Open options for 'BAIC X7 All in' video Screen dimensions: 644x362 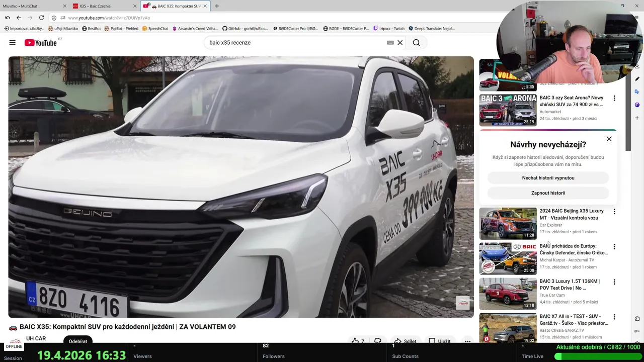tap(614, 317)
